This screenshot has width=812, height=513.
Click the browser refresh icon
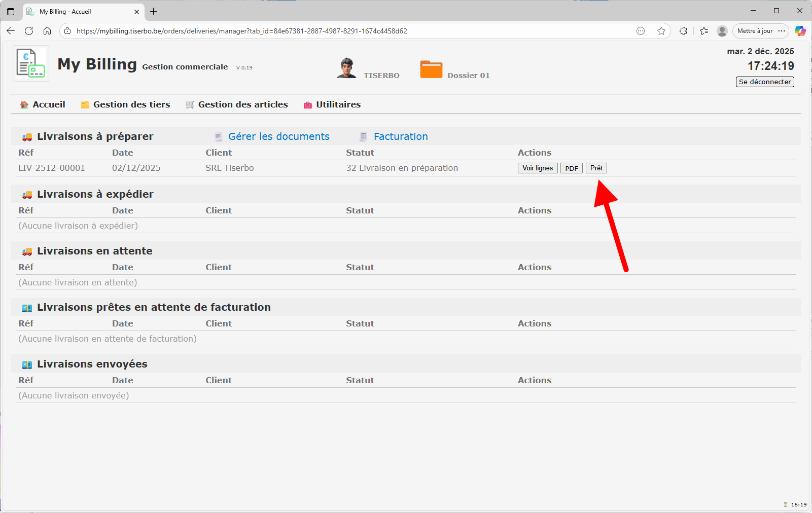(29, 31)
